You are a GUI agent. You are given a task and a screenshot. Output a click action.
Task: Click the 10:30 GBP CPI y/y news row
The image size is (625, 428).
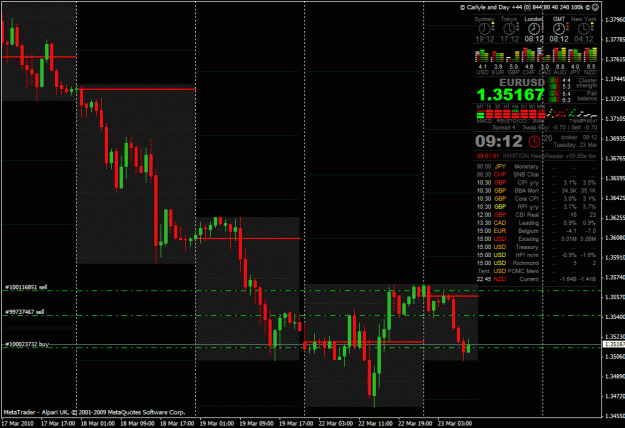[x=536, y=183]
